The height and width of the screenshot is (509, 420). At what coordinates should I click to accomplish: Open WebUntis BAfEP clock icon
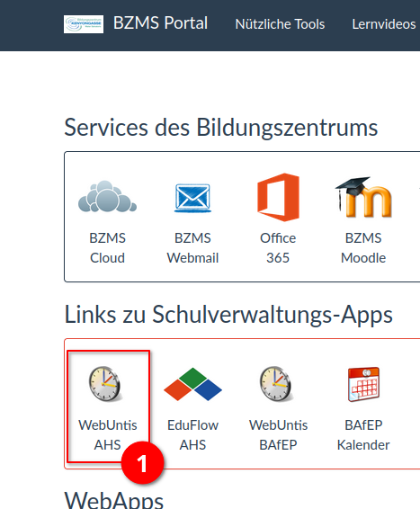pos(276,384)
